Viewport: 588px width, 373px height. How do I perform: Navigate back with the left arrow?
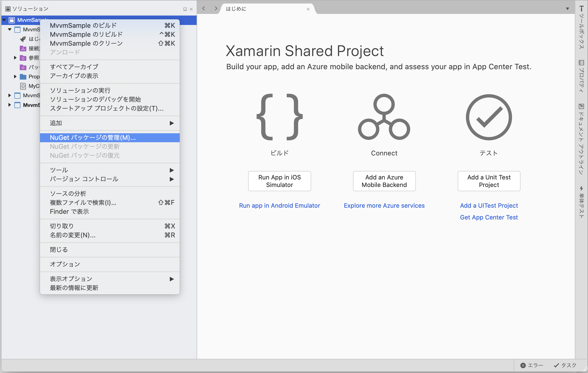203,8
